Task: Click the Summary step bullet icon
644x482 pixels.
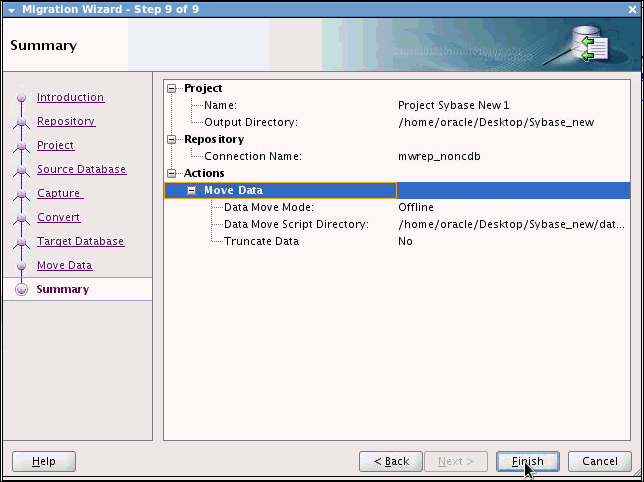Action: click(x=21, y=289)
